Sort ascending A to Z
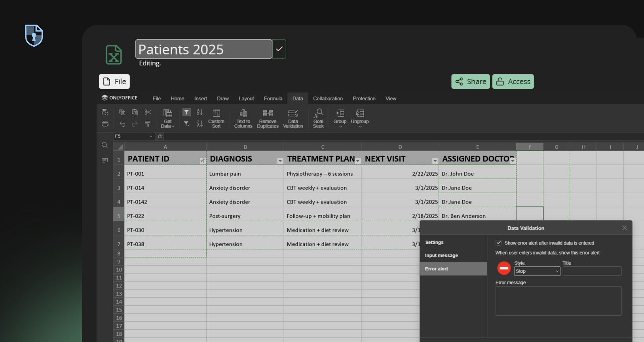This screenshot has width=644, height=342. (199, 112)
